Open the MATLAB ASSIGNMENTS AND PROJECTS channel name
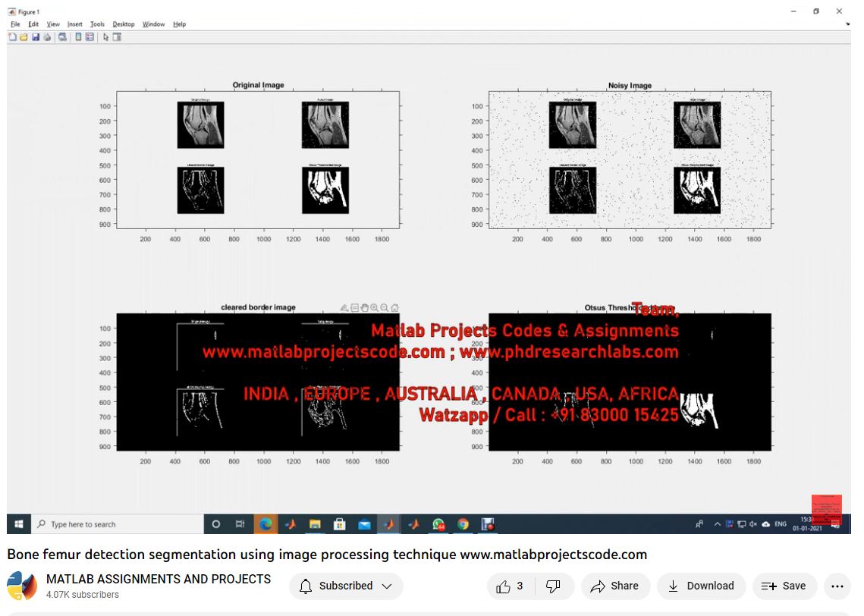 tap(159, 579)
